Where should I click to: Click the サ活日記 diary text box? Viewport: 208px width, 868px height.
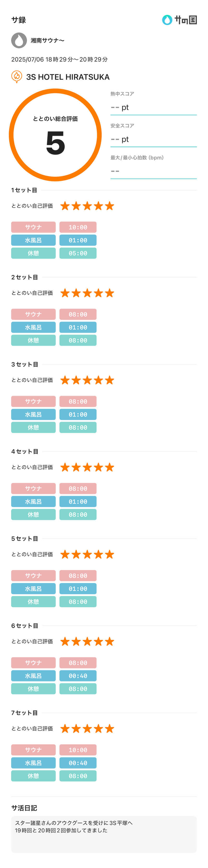(104, 834)
